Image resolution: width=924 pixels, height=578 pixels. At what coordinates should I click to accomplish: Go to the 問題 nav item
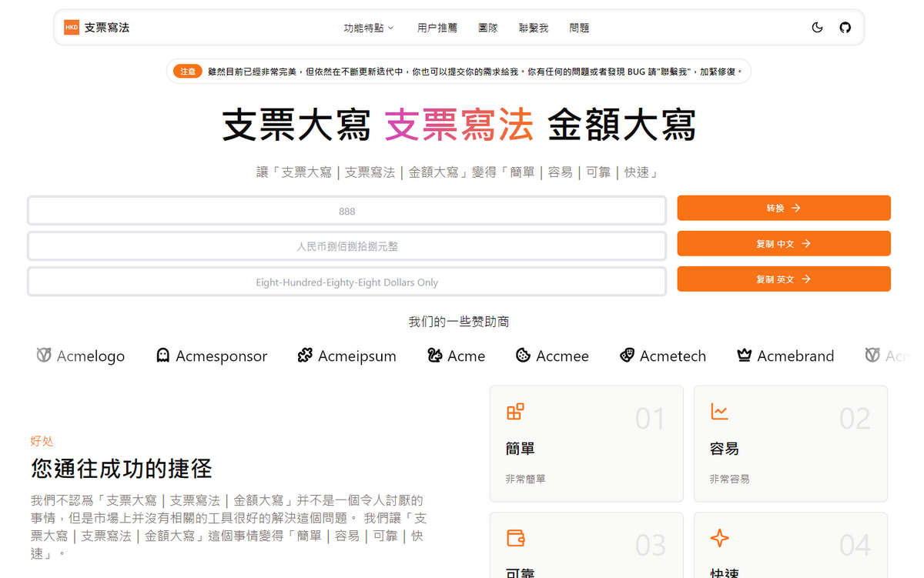[x=579, y=28]
